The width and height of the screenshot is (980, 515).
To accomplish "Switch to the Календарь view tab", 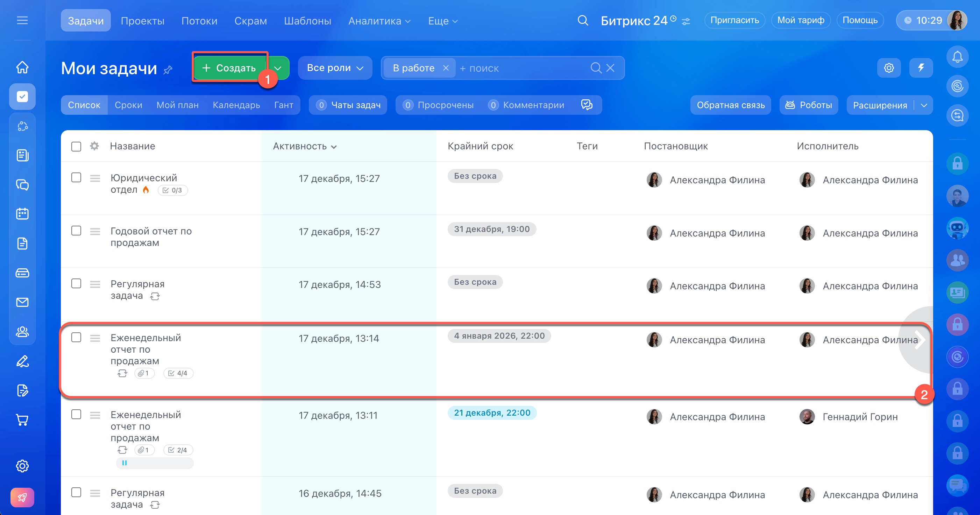I will pyautogui.click(x=236, y=105).
